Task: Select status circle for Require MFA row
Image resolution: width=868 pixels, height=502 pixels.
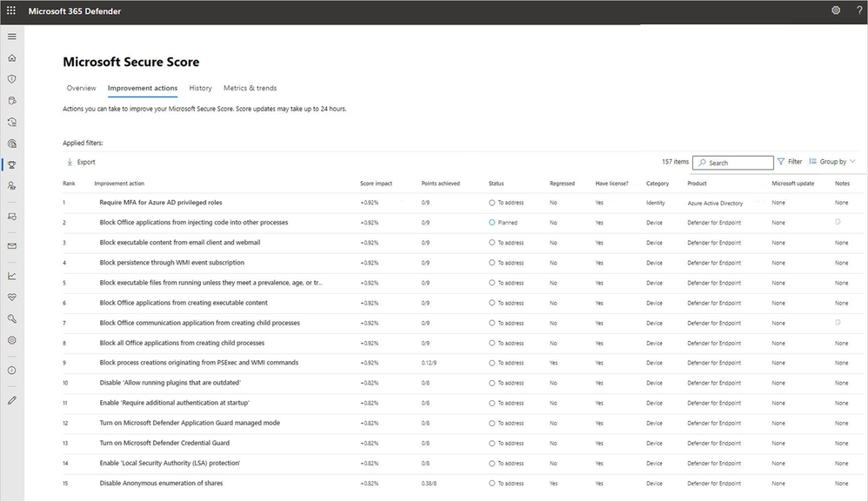Action: 491,203
